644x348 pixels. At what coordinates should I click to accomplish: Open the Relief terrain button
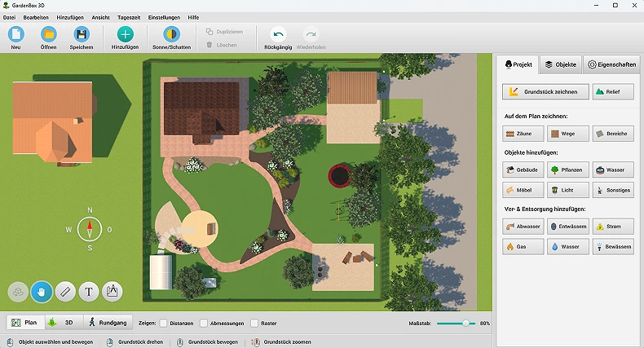pyautogui.click(x=613, y=91)
